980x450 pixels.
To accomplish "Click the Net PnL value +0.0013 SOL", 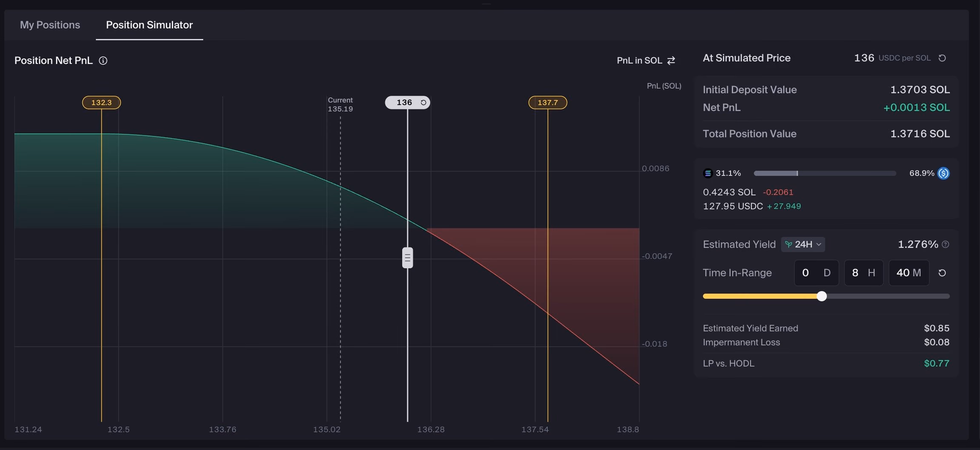I will coord(916,108).
